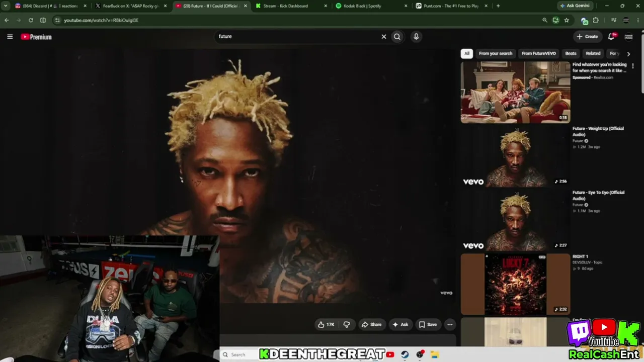Toggle the browser side panel button
Viewport: 644px width, 362px height.
pos(43,20)
